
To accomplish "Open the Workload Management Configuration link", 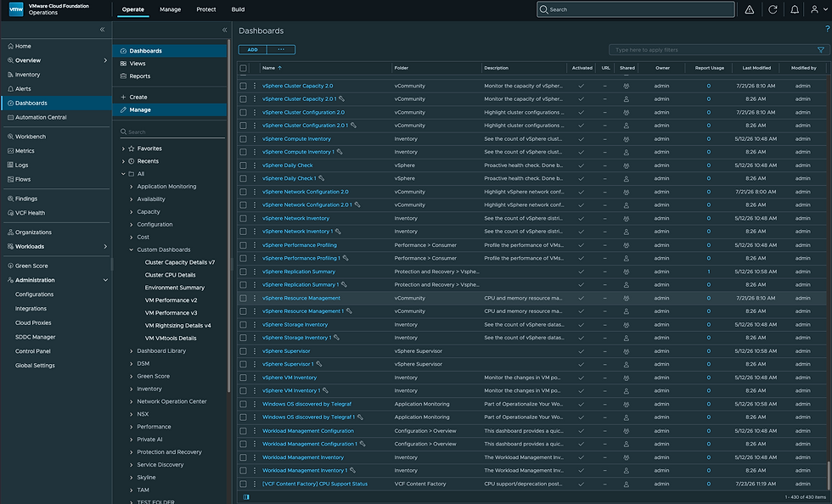I will point(307,431).
